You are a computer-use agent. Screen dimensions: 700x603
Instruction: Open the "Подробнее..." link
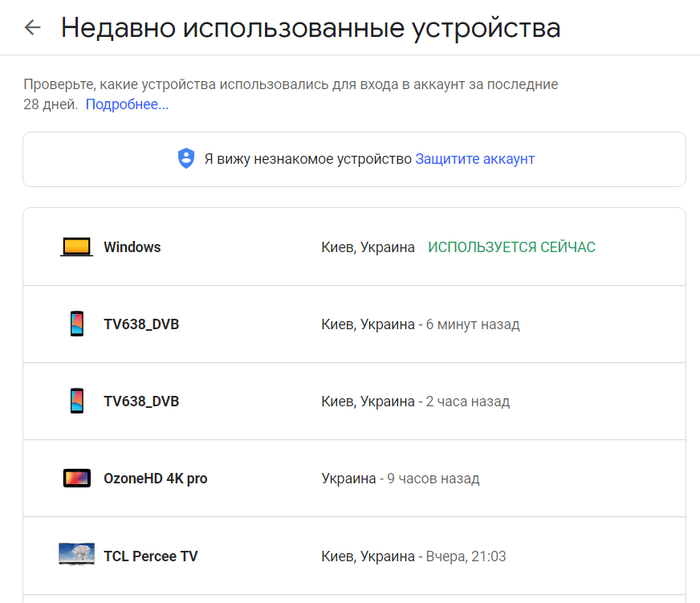click(127, 104)
